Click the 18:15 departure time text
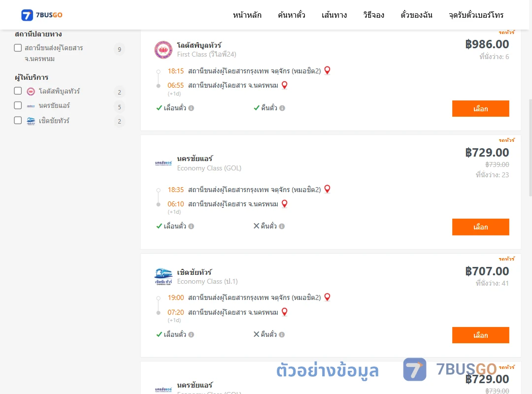 point(175,71)
